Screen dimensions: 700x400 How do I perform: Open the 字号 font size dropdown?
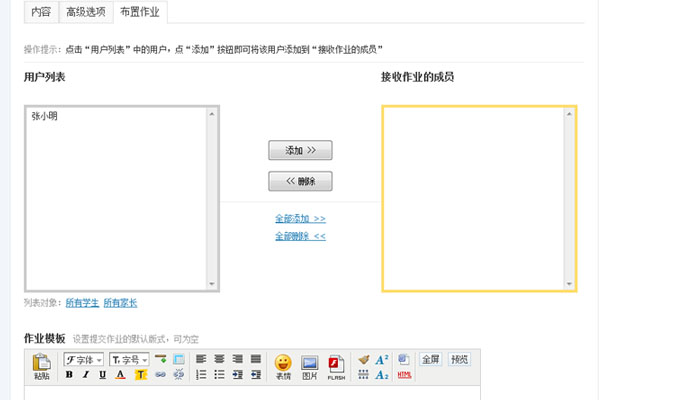pos(129,359)
